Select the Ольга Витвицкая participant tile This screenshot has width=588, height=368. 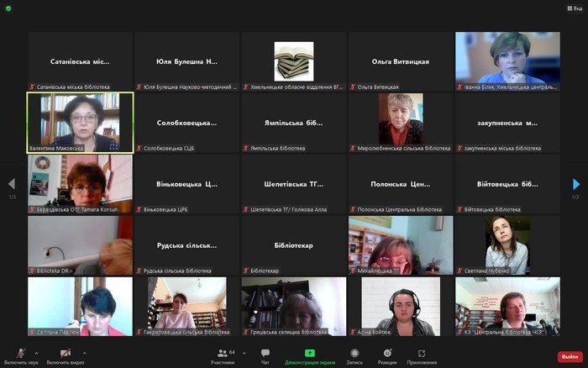point(401,61)
